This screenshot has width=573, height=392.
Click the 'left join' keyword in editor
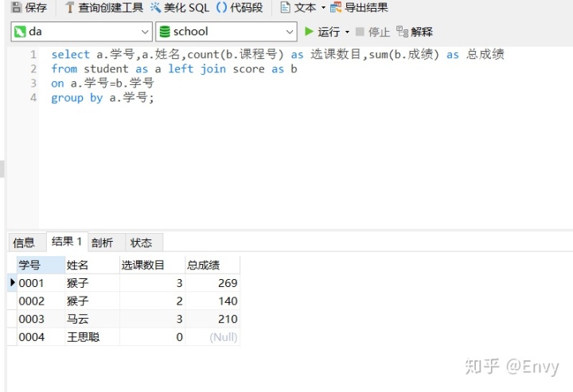[x=197, y=68]
